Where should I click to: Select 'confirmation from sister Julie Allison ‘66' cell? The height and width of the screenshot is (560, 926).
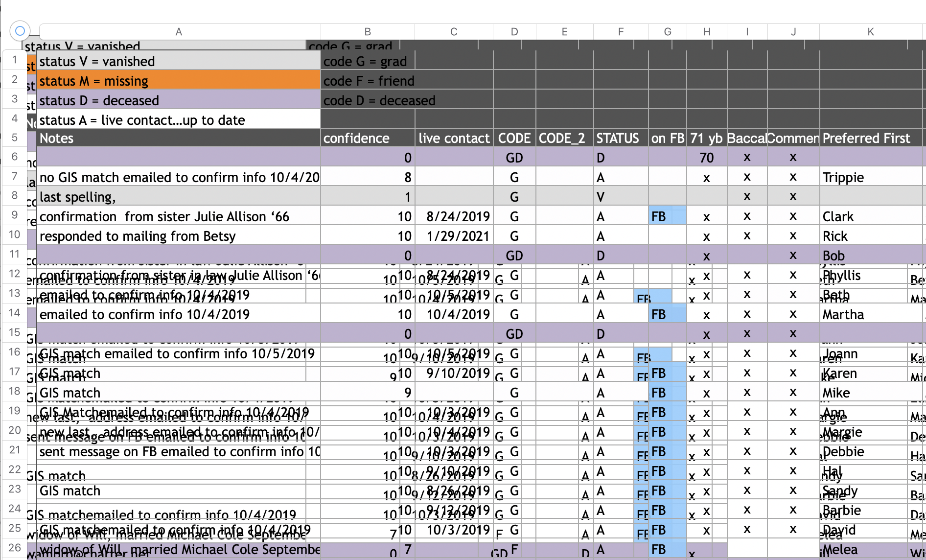(x=179, y=216)
